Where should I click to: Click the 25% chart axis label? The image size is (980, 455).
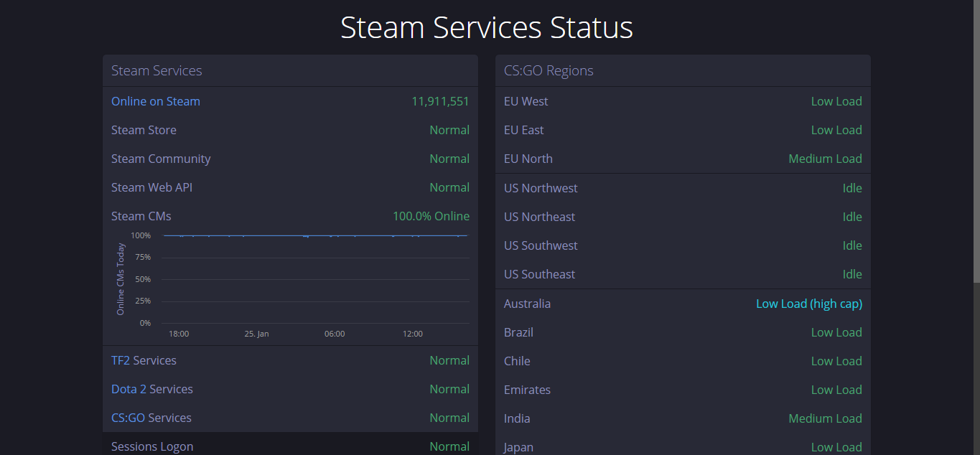click(x=143, y=301)
